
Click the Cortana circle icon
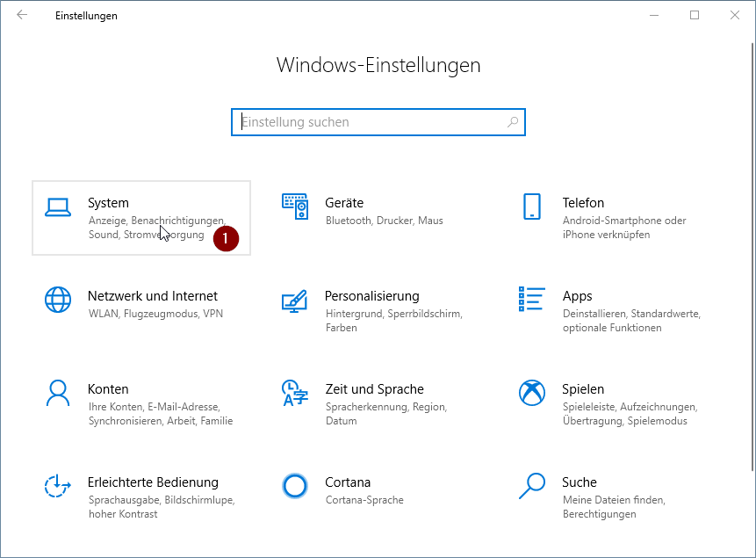pyautogui.click(x=295, y=486)
